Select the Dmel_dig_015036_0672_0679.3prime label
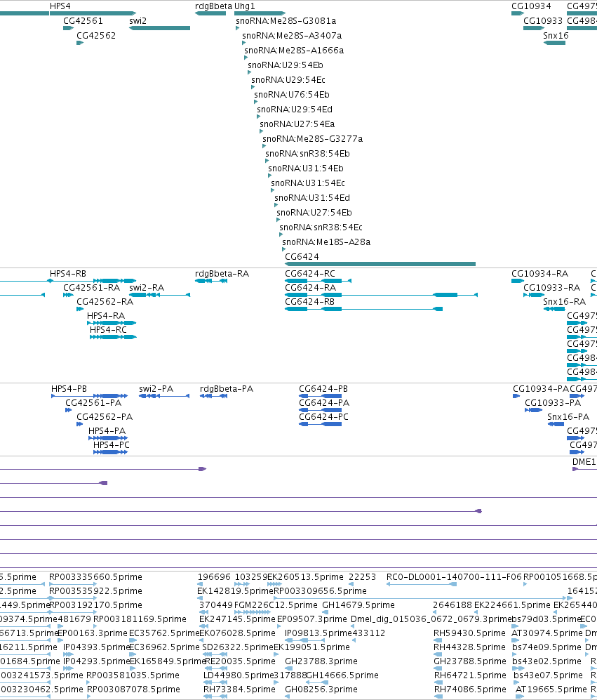Viewport: 597px width, 700px height. pyautogui.click(x=431, y=619)
